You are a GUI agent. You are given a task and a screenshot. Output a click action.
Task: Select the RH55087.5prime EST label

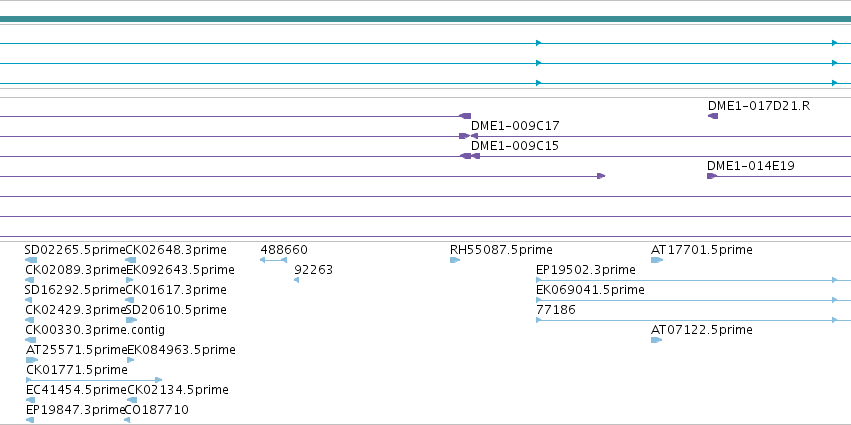point(501,250)
